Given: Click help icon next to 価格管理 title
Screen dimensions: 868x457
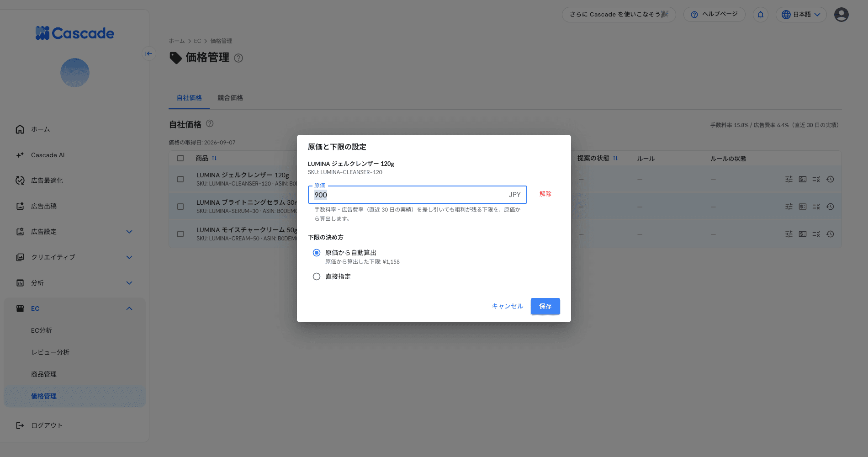Looking at the screenshot, I should (x=238, y=58).
